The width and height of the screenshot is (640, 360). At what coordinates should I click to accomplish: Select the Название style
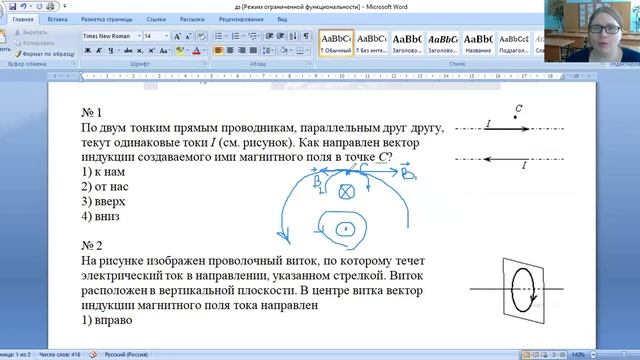click(x=478, y=43)
